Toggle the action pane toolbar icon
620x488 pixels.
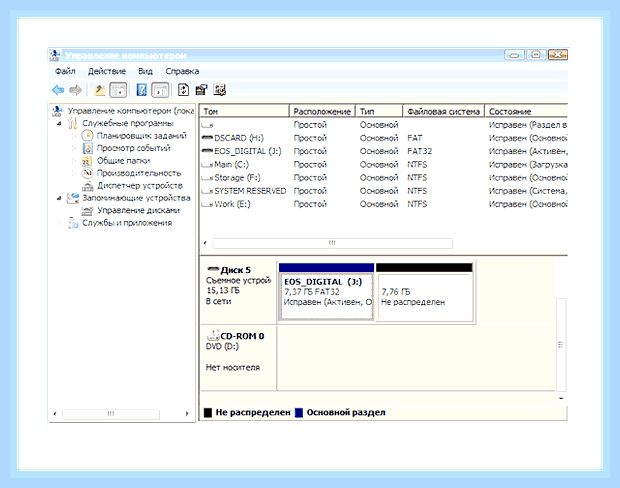coord(160,90)
